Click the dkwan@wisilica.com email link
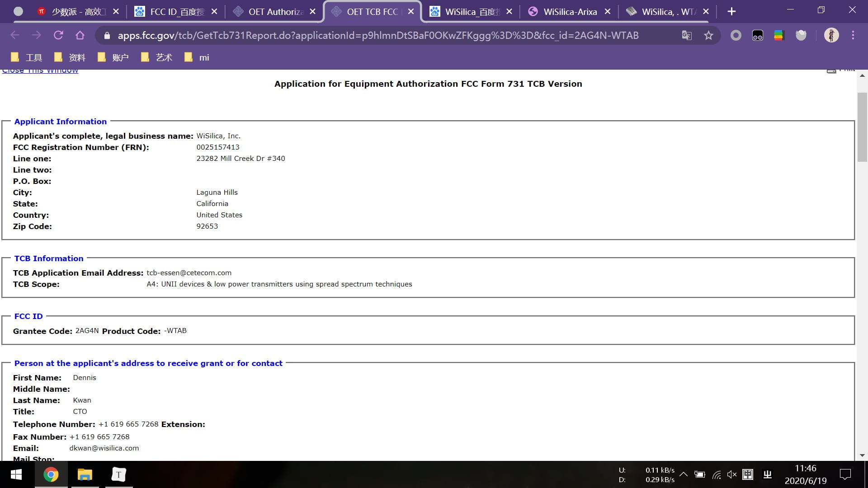 (104, 448)
